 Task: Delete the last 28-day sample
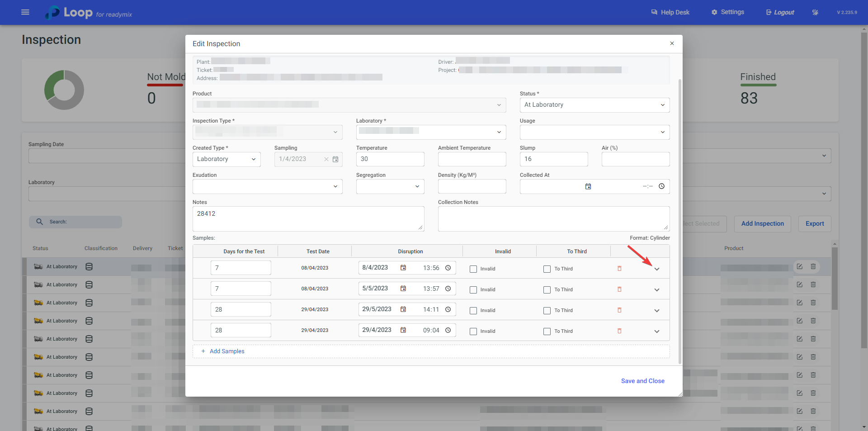click(619, 331)
